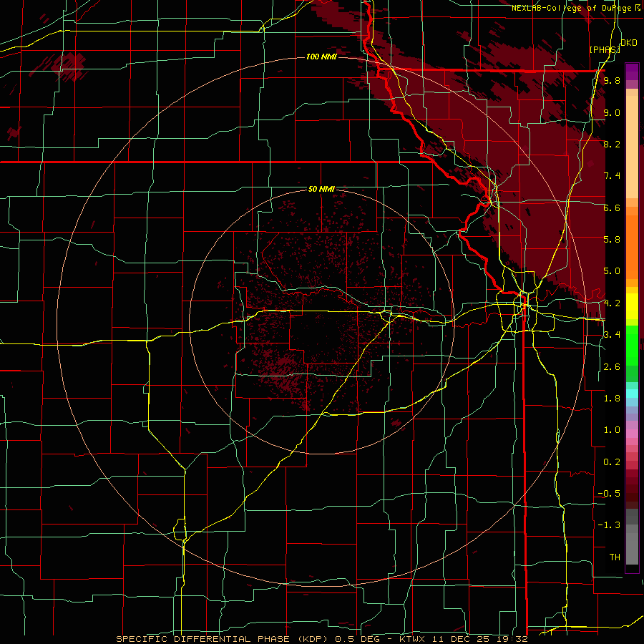Click the KTWX station identifier in caption
644x644 pixels.
[x=414, y=639]
